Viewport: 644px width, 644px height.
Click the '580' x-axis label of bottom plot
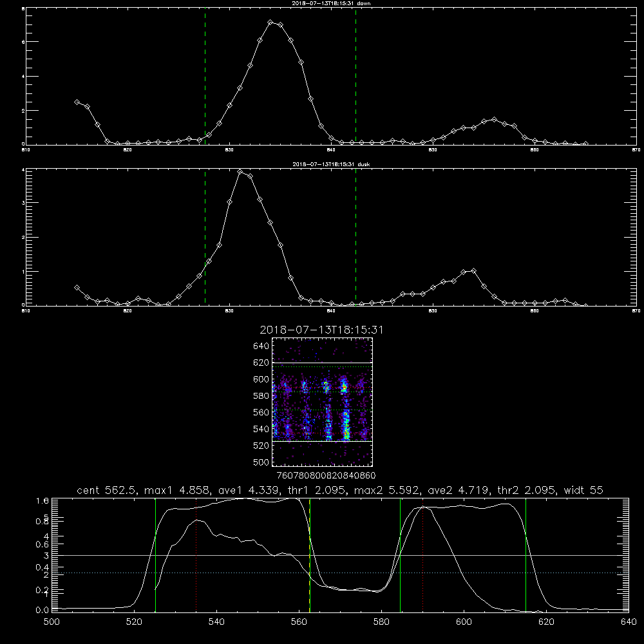tap(381, 622)
